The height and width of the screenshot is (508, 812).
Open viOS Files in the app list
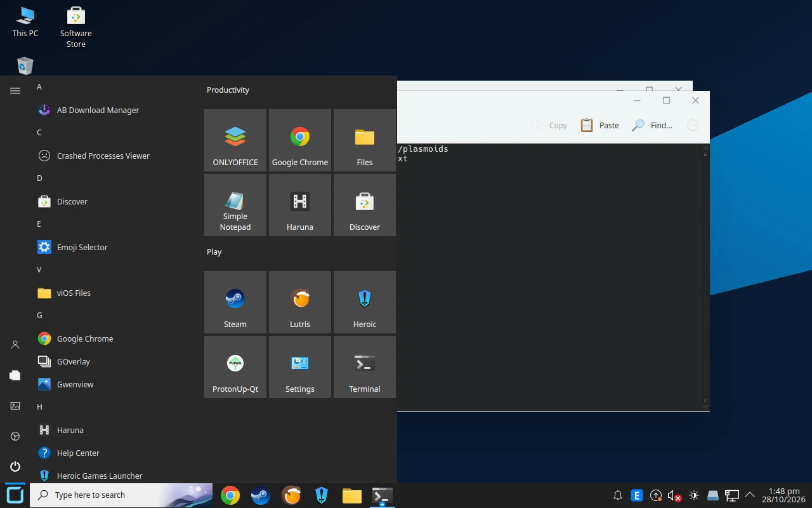coord(114,293)
